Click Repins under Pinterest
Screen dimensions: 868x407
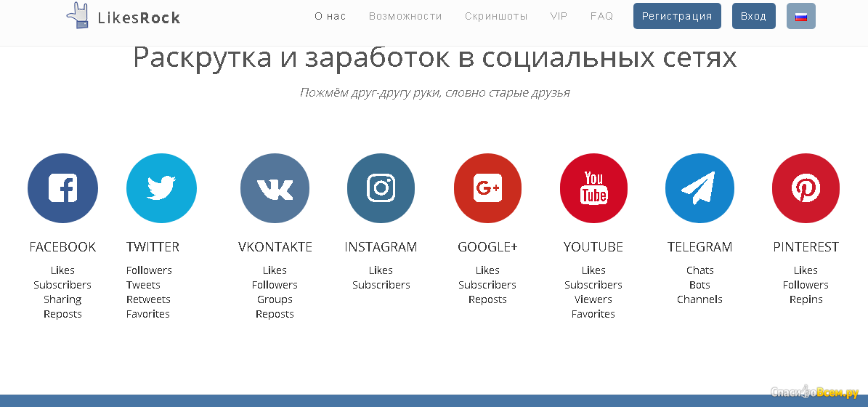pos(806,299)
